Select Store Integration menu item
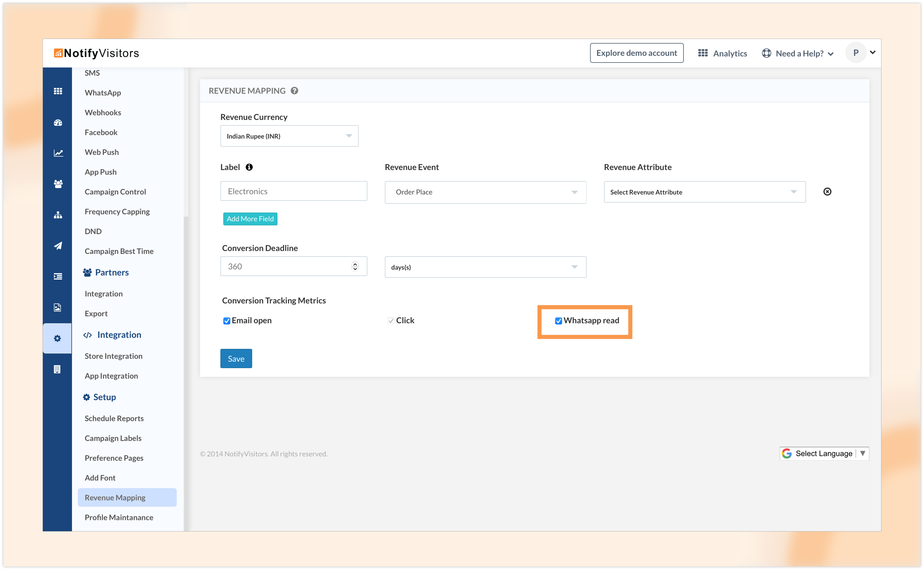The image size is (924, 570). pyautogui.click(x=113, y=356)
